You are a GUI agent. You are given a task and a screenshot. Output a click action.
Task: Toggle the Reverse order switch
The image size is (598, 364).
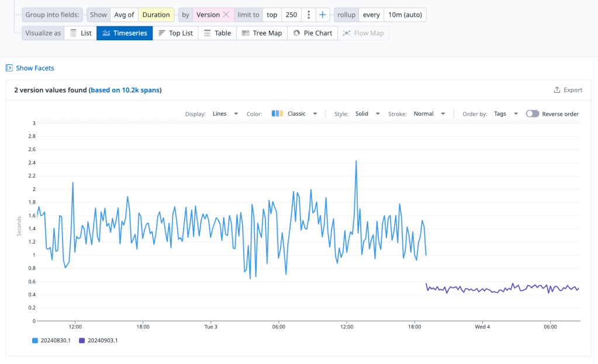532,114
